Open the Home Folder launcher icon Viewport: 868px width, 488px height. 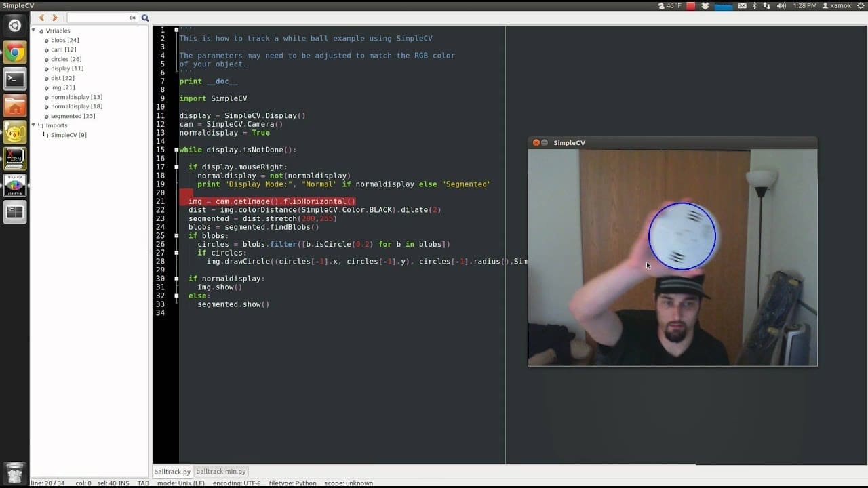pyautogui.click(x=15, y=106)
